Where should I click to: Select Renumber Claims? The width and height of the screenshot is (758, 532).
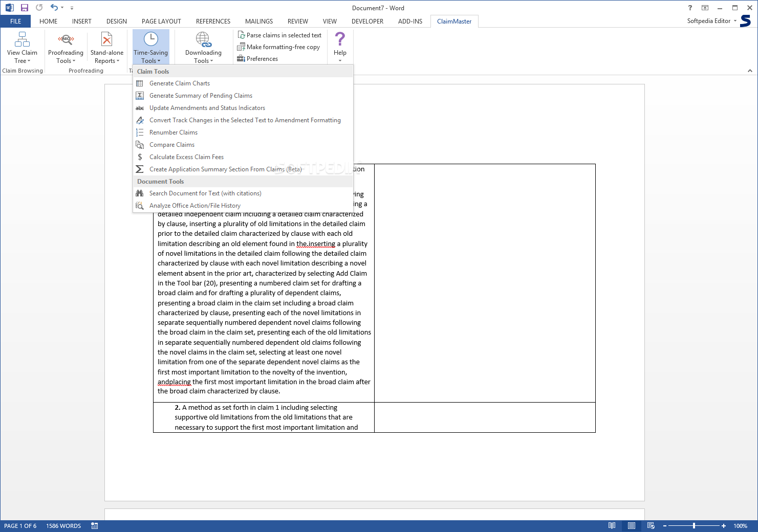tap(243, 132)
